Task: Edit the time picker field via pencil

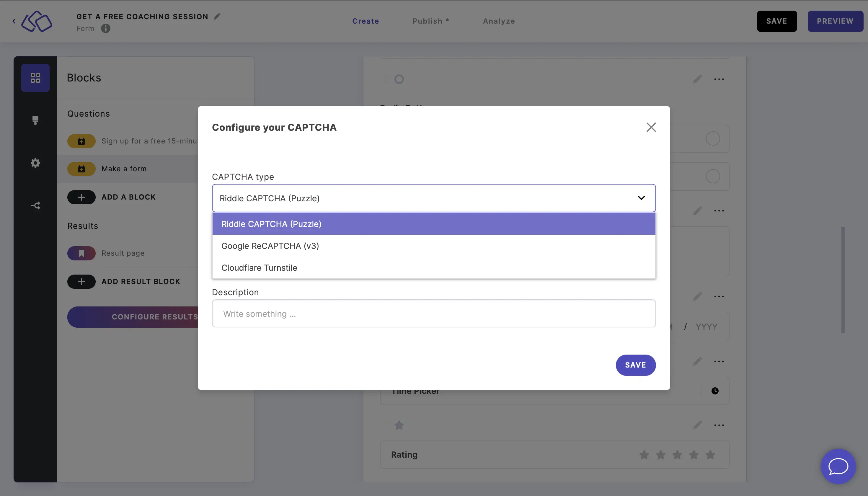Action: [x=697, y=361]
